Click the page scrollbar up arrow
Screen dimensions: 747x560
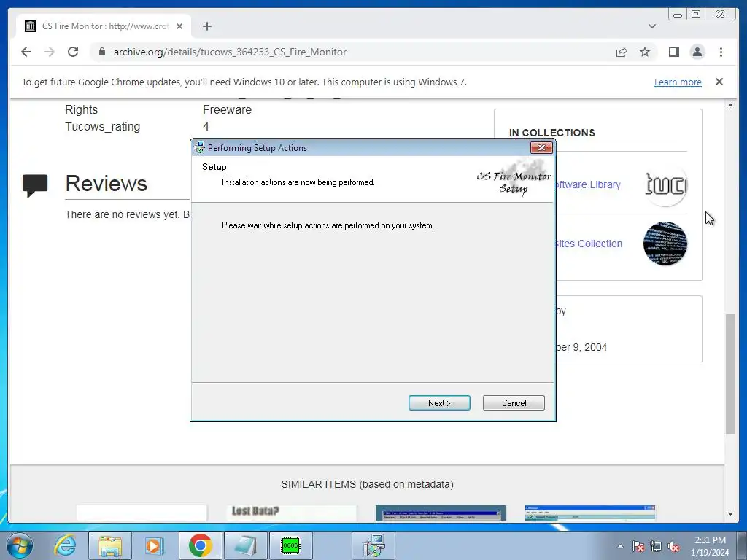730,105
